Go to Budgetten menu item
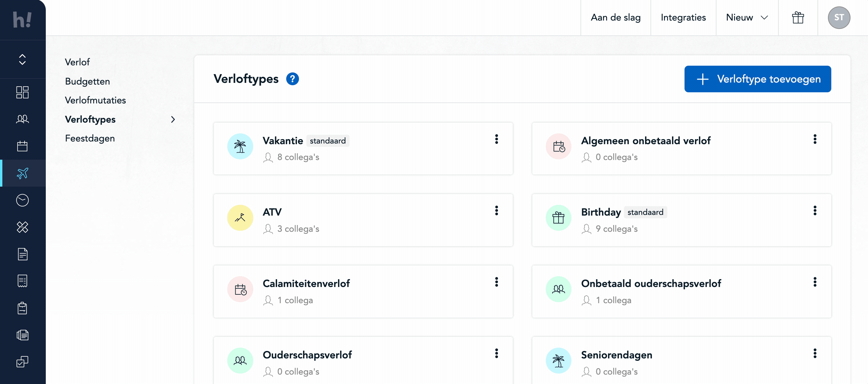This screenshot has width=868, height=384. [x=87, y=81]
